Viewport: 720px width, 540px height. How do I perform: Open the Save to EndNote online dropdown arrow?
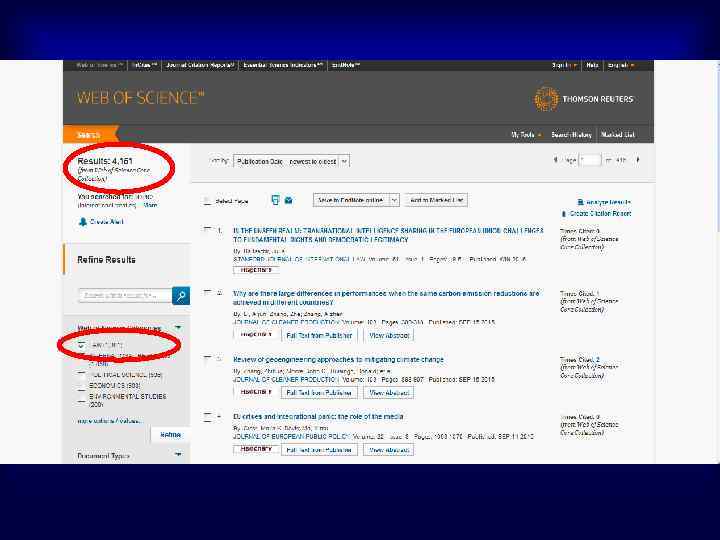pyautogui.click(x=394, y=200)
